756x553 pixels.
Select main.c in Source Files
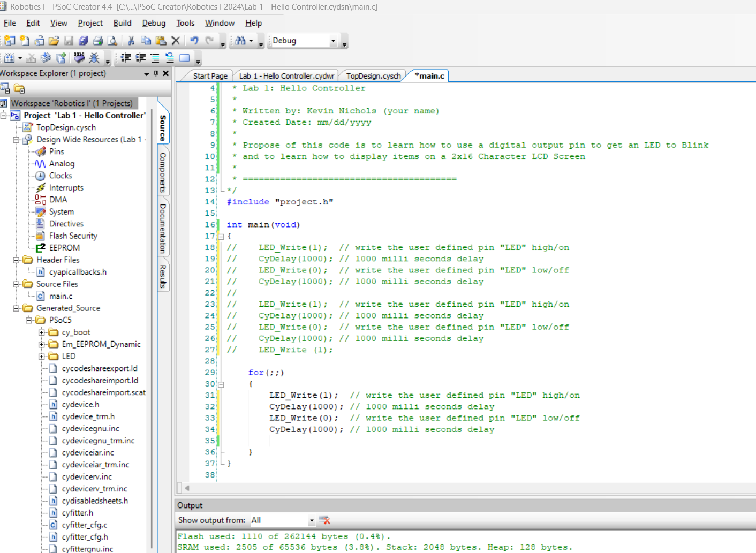coord(61,296)
